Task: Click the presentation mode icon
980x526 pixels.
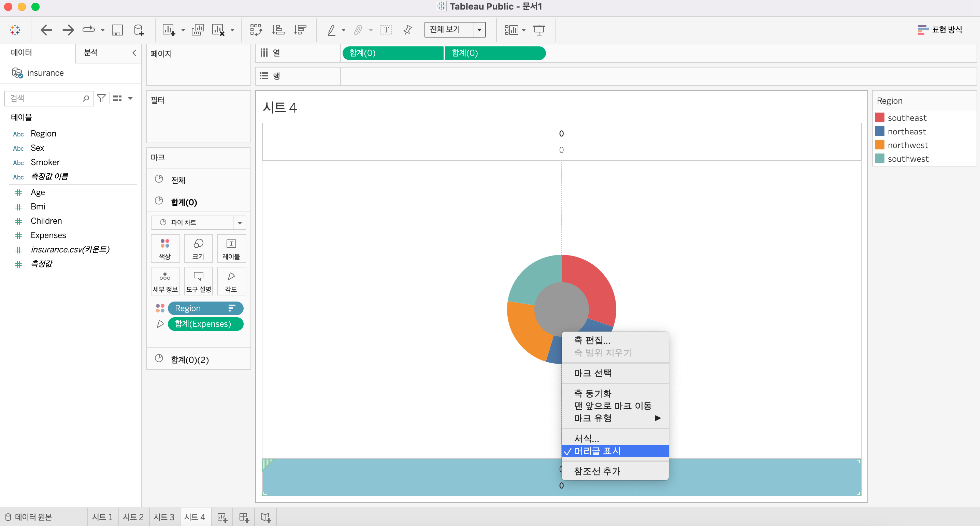Action: click(x=539, y=30)
